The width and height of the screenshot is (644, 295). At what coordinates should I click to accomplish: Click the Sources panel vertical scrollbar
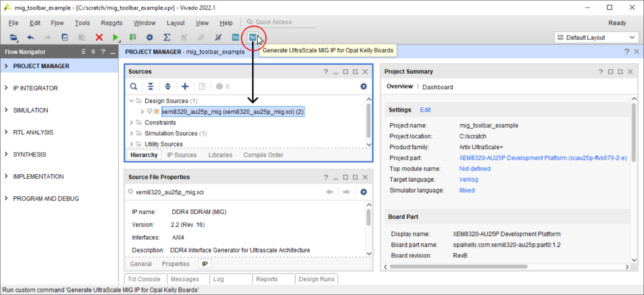tap(369, 120)
